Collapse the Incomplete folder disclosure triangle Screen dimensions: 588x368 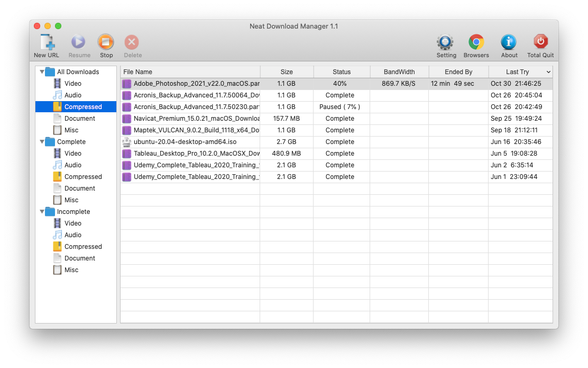point(42,212)
